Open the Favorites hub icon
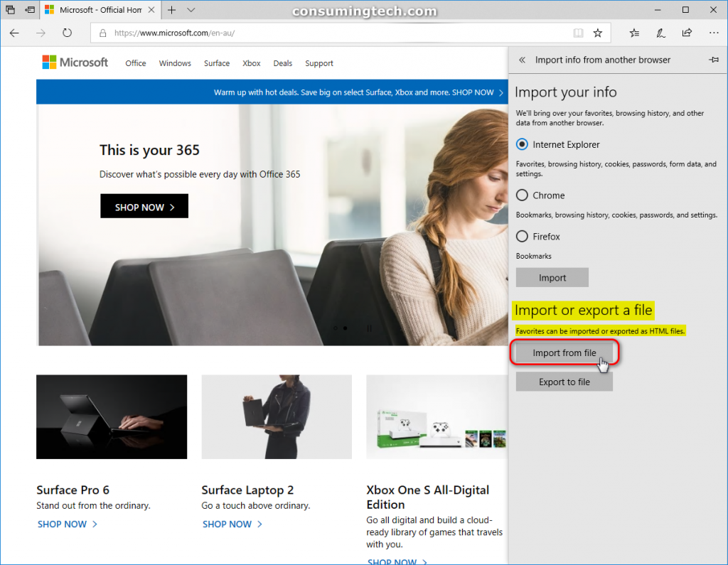This screenshot has width=728, height=565. [634, 33]
